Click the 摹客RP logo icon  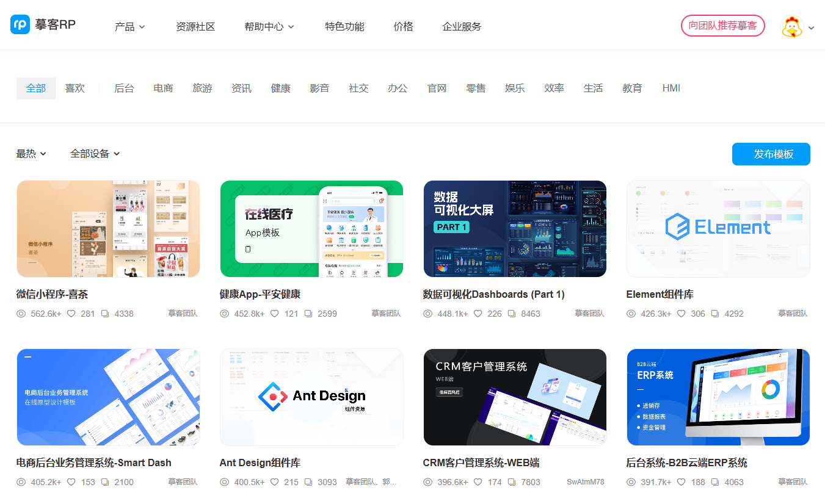click(20, 24)
